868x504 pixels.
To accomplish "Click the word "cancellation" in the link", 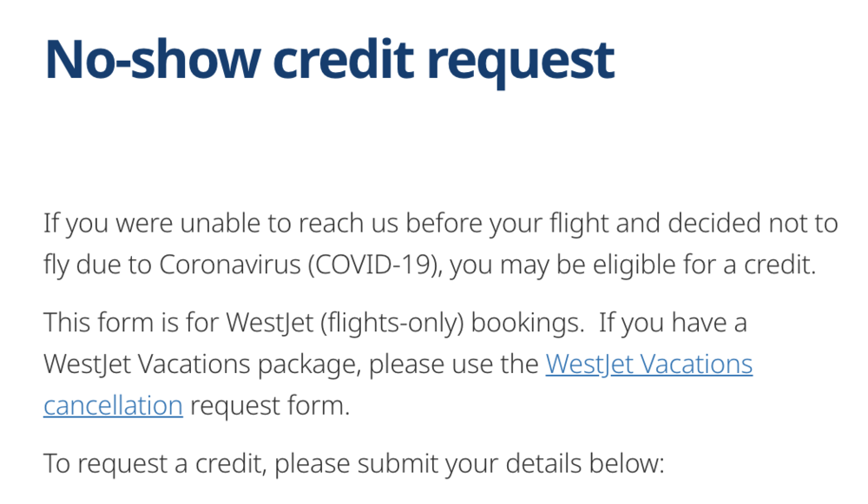I will pos(113,404).
